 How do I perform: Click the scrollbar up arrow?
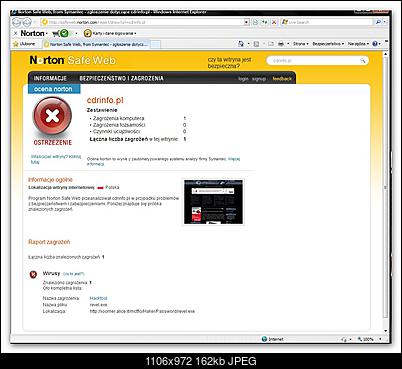point(386,53)
